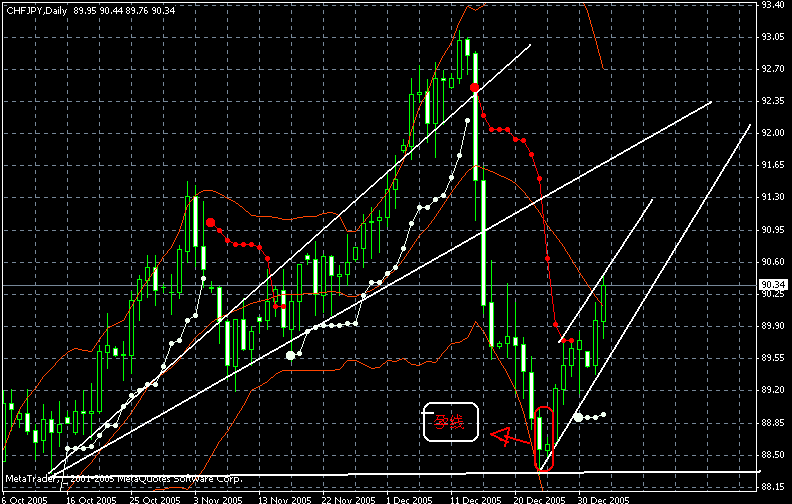The width and height of the screenshot is (792, 504).
Task: Select the current price tag 90.34
Action: (773, 285)
